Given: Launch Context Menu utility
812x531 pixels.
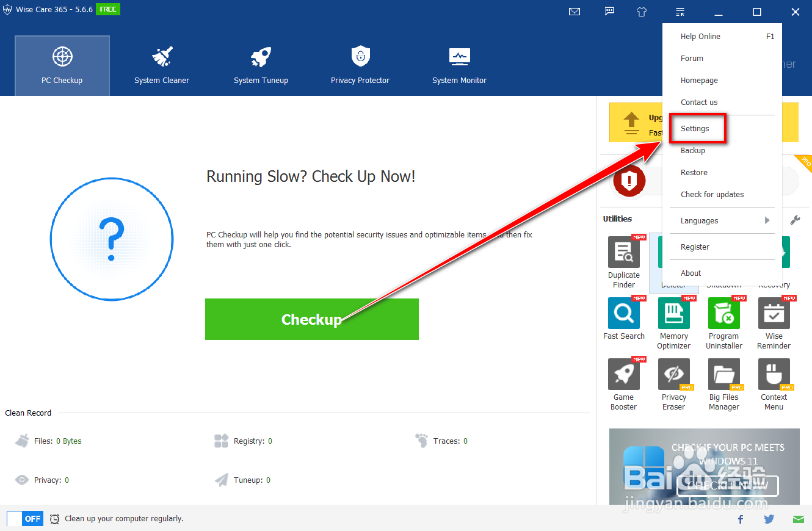Looking at the screenshot, I should click(774, 385).
